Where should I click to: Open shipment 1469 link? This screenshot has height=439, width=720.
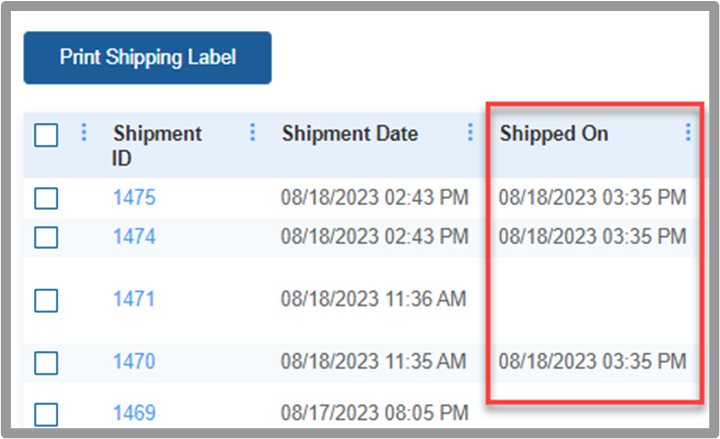pos(135,413)
